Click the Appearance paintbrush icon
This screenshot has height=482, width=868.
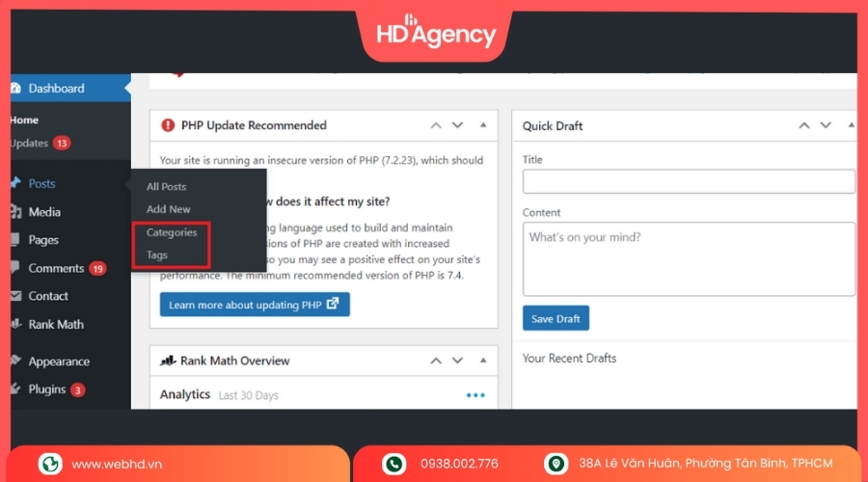pyautogui.click(x=16, y=361)
